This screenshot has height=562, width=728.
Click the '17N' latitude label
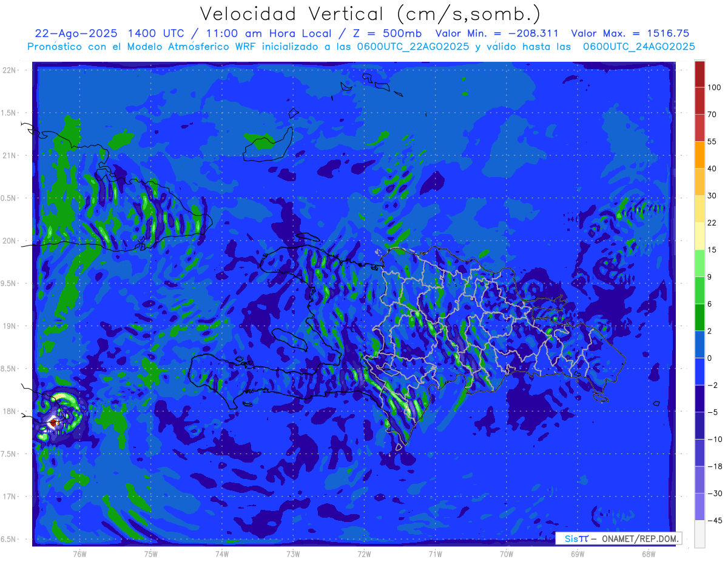(x=10, y=497)
